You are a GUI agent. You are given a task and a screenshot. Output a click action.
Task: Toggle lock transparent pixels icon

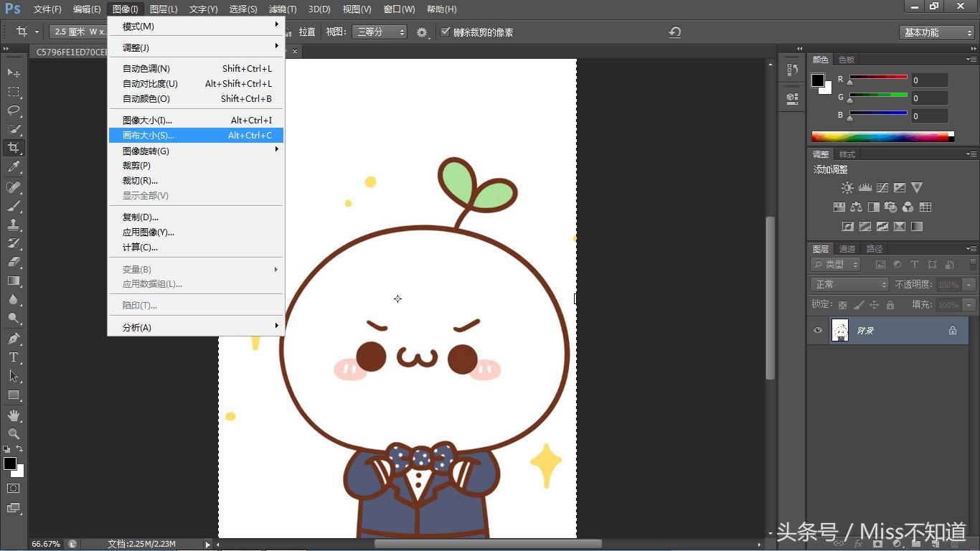[843, 305]
